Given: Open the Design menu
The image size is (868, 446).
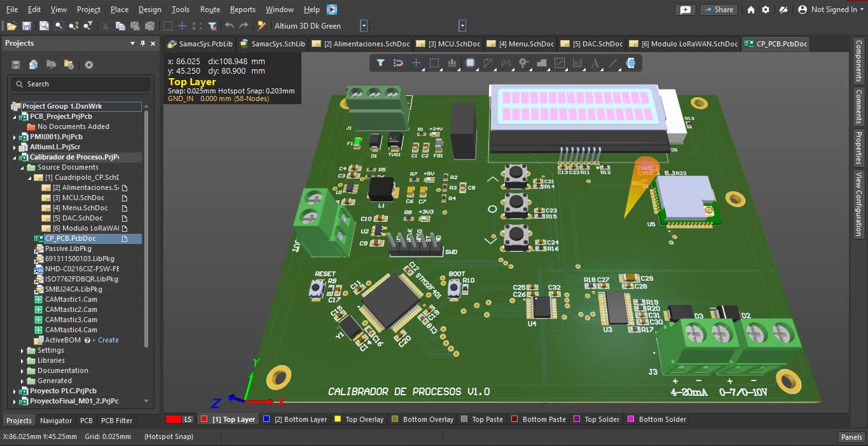Looking at the screenshot, I should tap(150, 10).
